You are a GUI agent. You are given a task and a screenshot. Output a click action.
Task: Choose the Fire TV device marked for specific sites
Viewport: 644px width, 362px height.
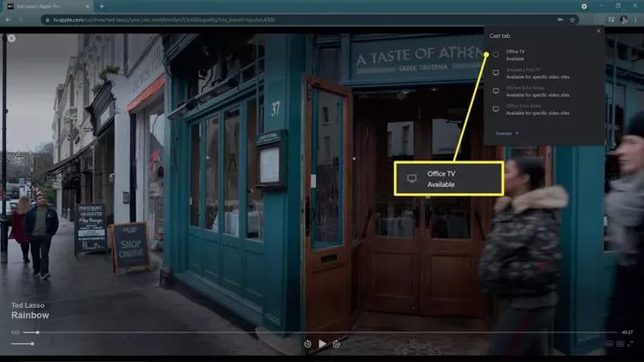pos(544,74)
